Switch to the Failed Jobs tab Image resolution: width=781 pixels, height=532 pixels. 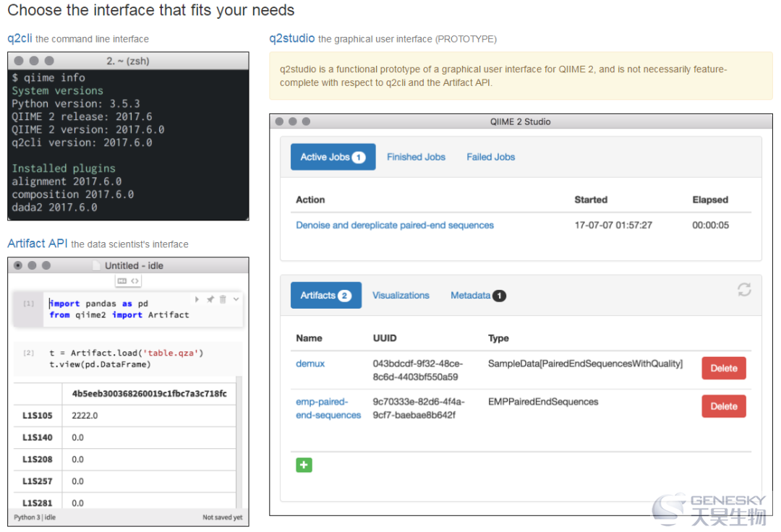pyautogui.click(x=490, y=157)
